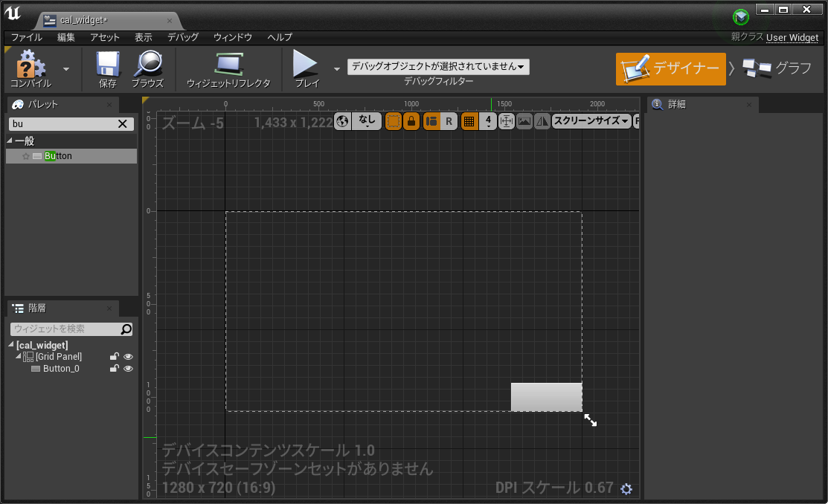The width and height of the screenshot is (828, 504).
Task: Toggle grid snapping
Action: click(x=469, y=121)
